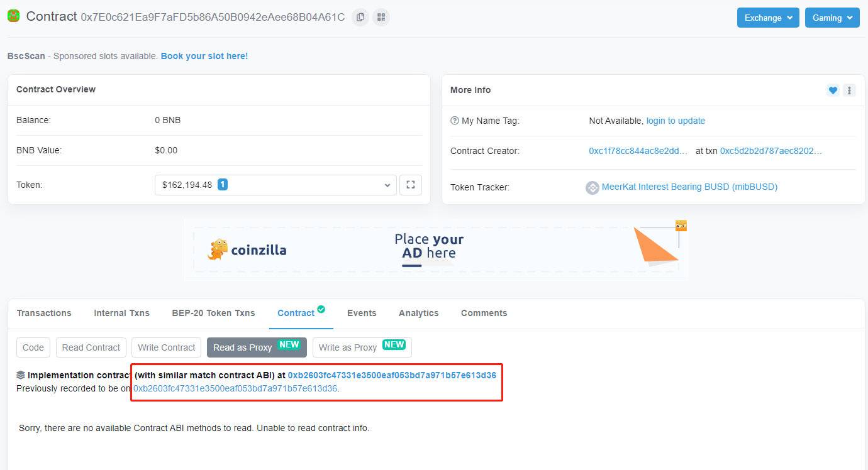This screenshot has width=868, height=470.
Task: Switch to the Transactions tab
Action: coord(44,313)
